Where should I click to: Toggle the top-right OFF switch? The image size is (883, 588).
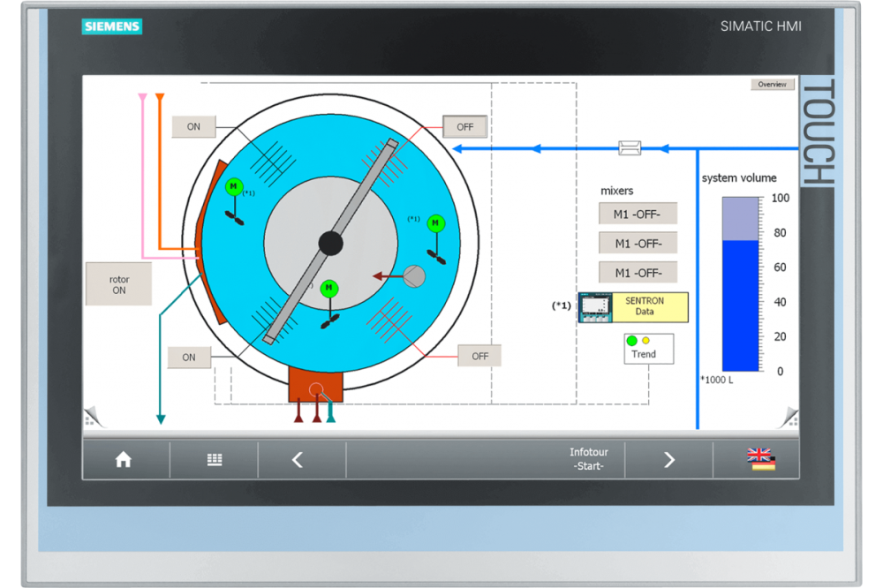pyautogui.click(x=464, y=127)
